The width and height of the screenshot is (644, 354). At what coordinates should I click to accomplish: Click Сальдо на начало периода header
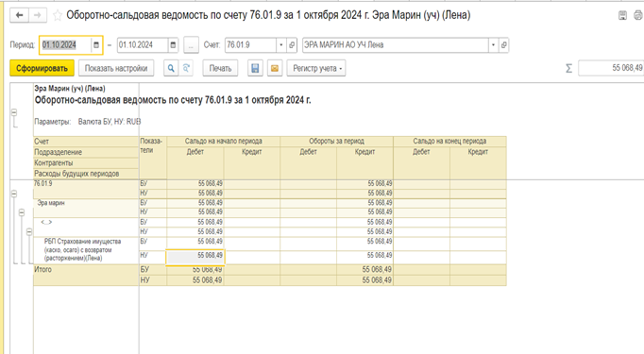(224, 142)
